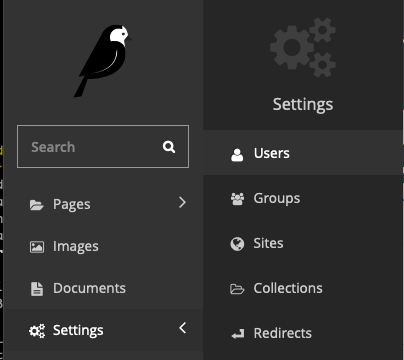Click the Groups people icon

pyautogui.click(x=237, y=199)
